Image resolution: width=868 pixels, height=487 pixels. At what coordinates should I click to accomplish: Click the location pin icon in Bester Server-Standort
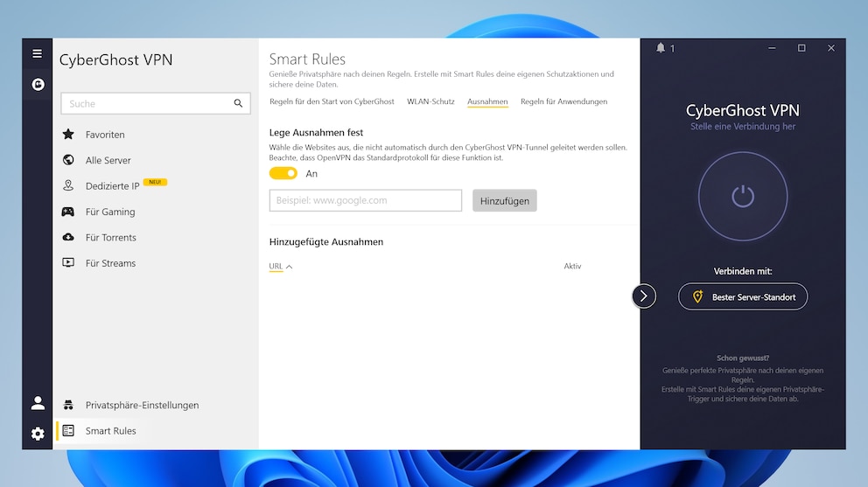tap(697, 297)
